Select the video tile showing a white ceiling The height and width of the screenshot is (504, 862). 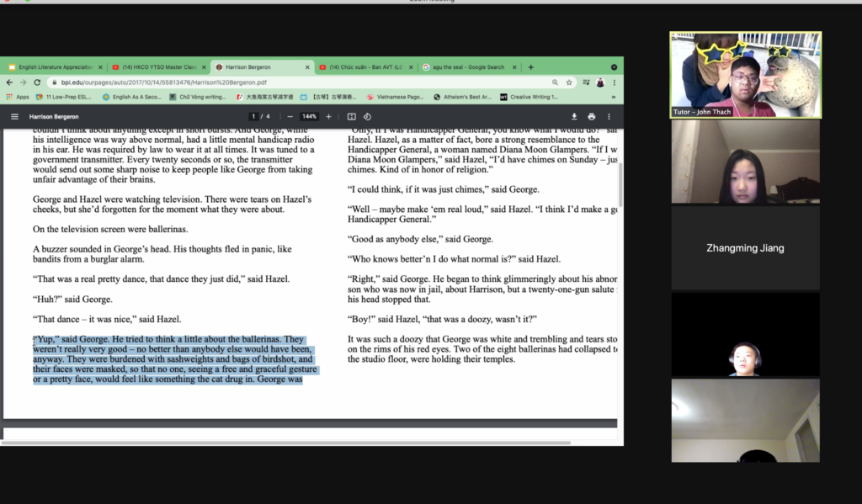(x=746, y=421)
